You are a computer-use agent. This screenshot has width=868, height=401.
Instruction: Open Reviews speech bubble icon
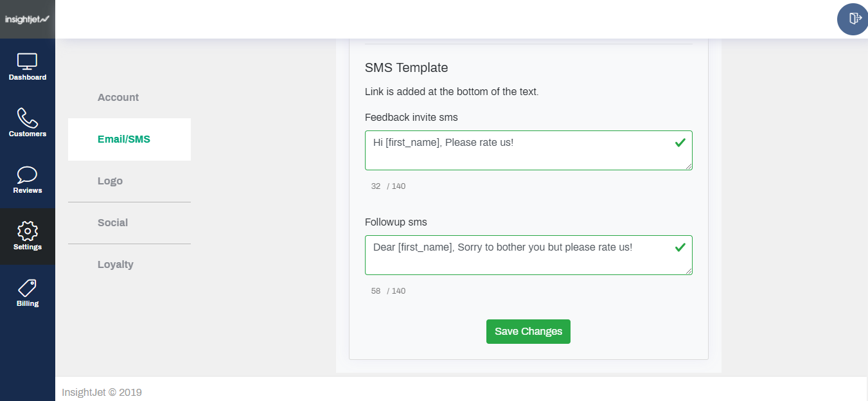pos(27,175)
